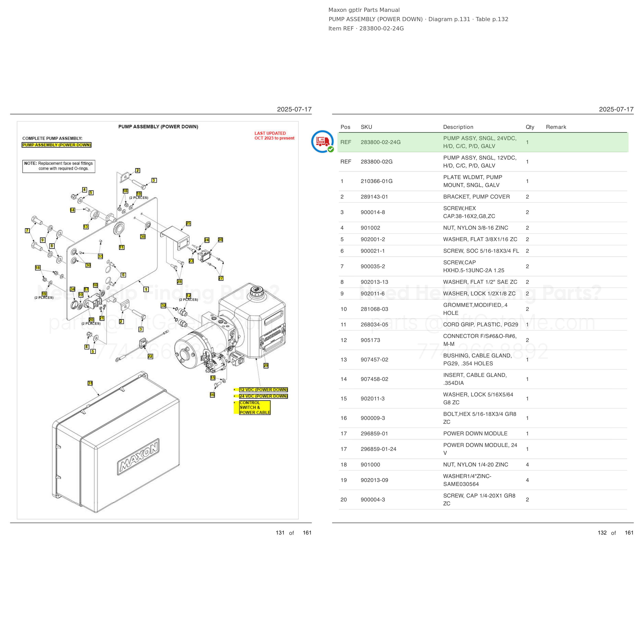Click the Description column header
Viewport: 644px width, 644px height.
458,127
